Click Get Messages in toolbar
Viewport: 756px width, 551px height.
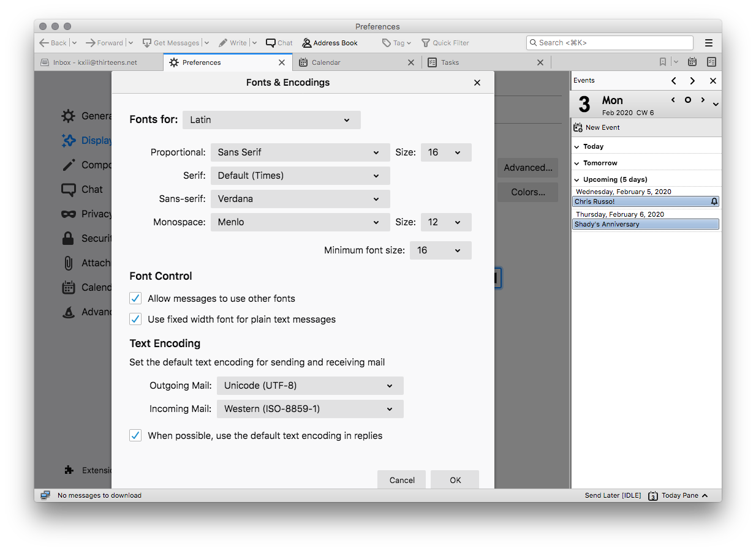point(171,43)
